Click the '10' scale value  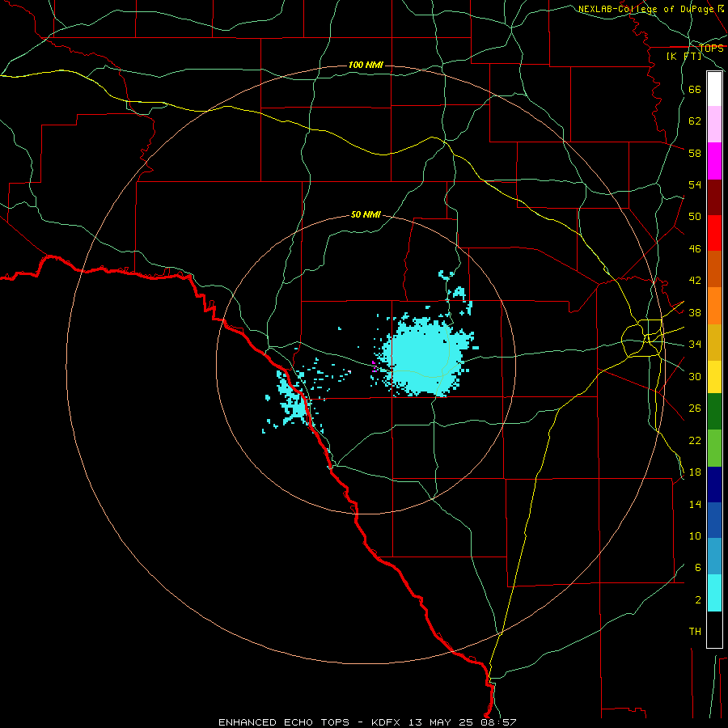pyautogui.click(x=695, y=536)
